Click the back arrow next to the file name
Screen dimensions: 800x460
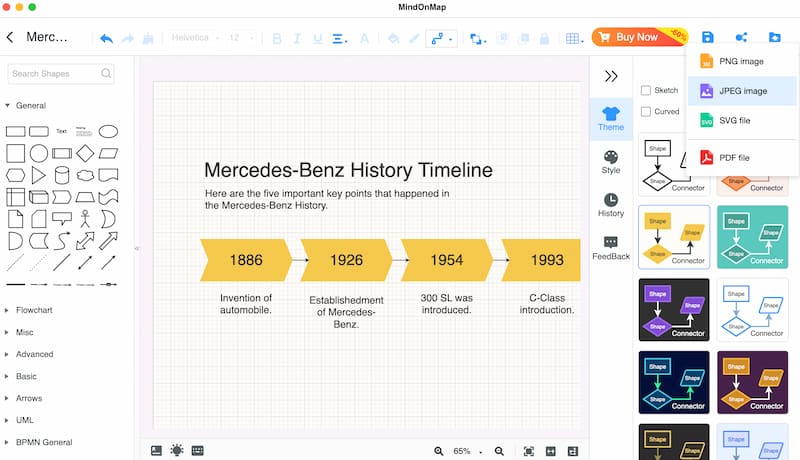[x=10, y=37]
